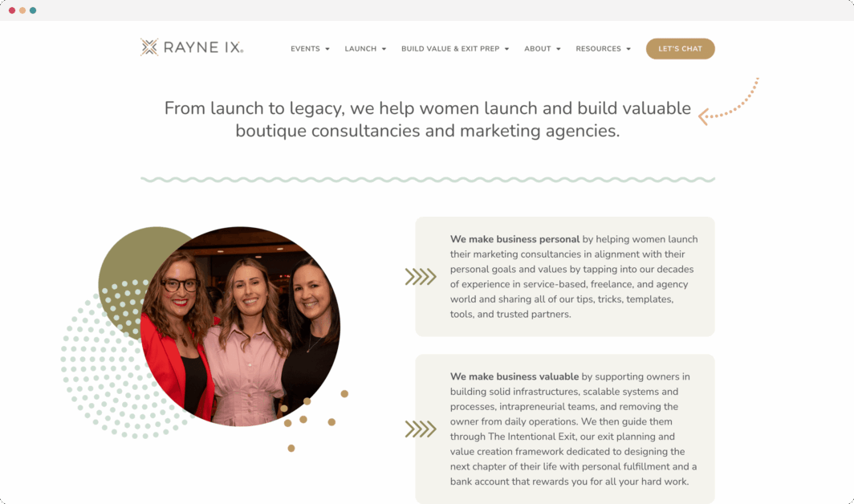Expand the Resources dropdown caret
Screen dimensions: 854x504
click(x=628, y=49)
